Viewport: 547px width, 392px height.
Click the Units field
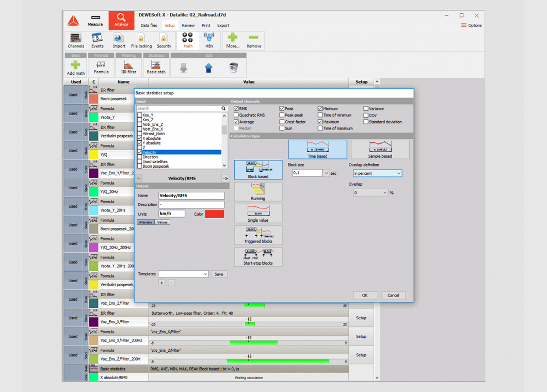click(172, 214)
